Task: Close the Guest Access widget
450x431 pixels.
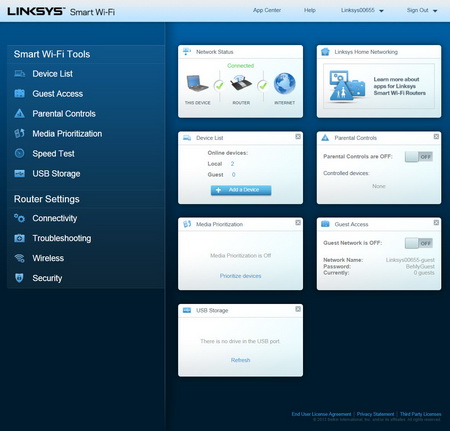Action: pyautogui.click(x=436, y=223)
